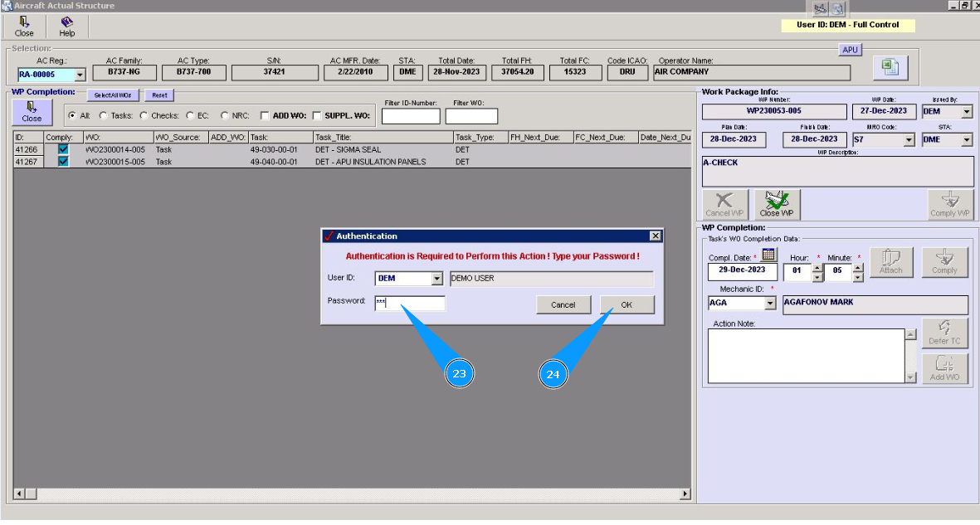The image size is (980, 525).
Task: Click the FH_Next_Due column header
Action: tap(541, 137)
